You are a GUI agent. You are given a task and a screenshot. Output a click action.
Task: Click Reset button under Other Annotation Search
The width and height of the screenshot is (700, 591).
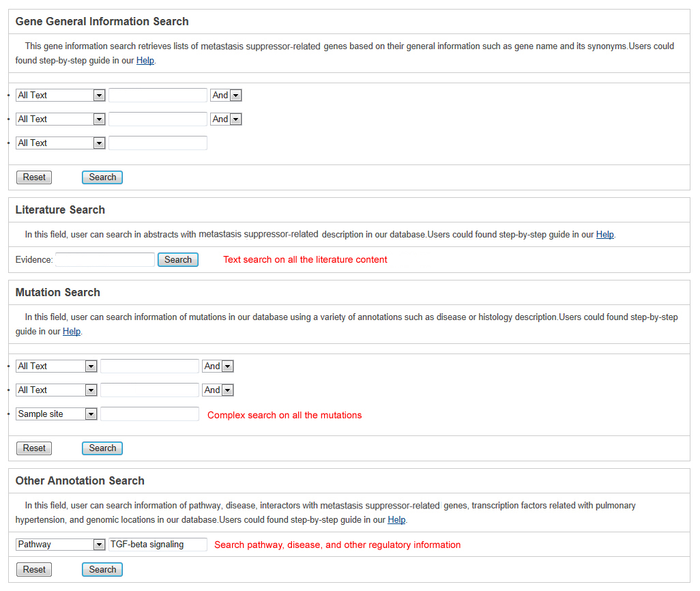[x=34, y=570]
